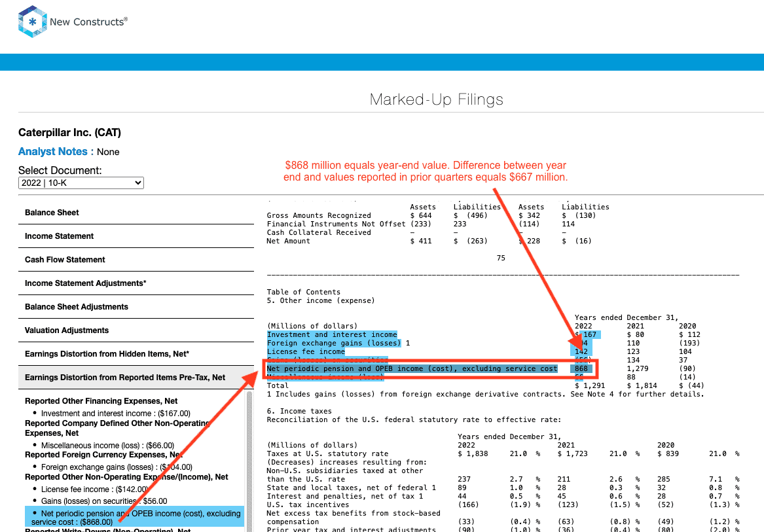Click 'Reported Other Non-Operating Expense/(Income), Net' heading
This screenshot has width=764, height=532.
[127, 477]
